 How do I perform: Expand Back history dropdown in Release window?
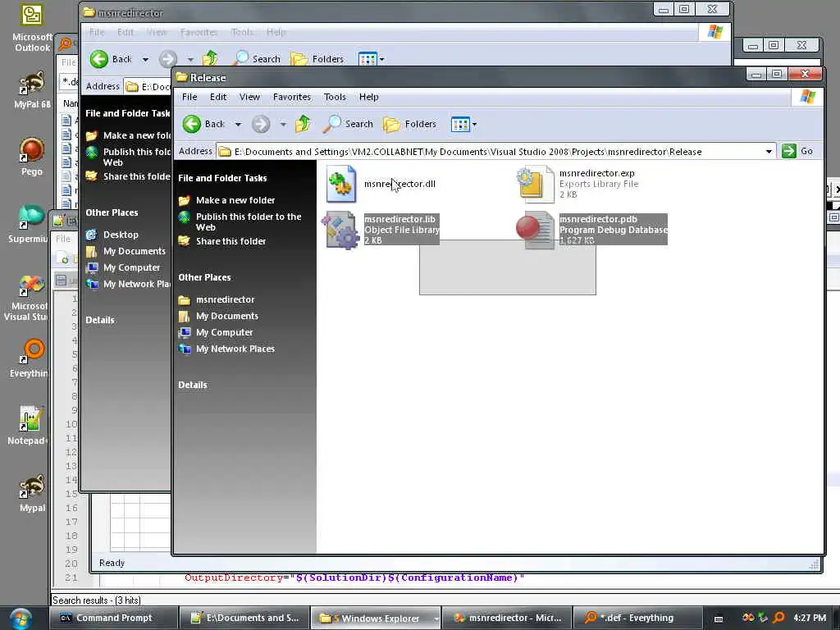click(238, 125)
